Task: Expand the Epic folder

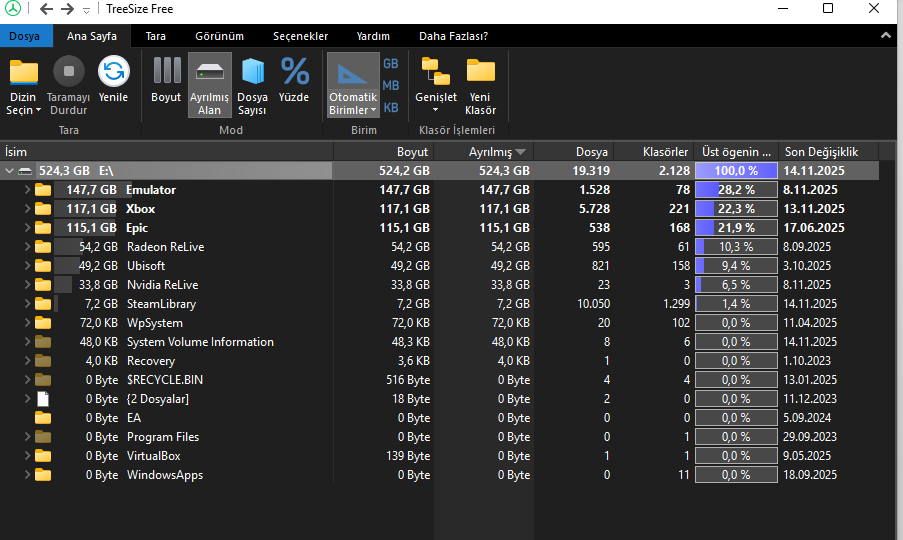Action: 27,228
